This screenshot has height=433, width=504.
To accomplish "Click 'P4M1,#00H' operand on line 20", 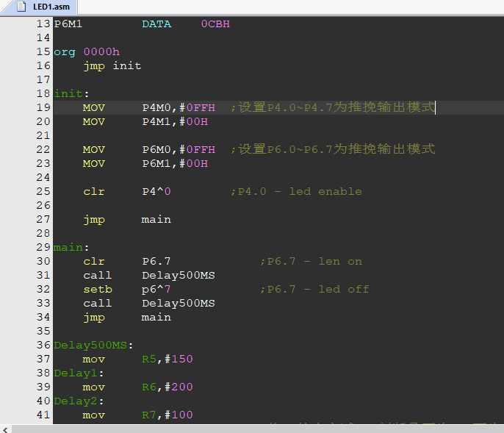I will [x=175, y=122].
